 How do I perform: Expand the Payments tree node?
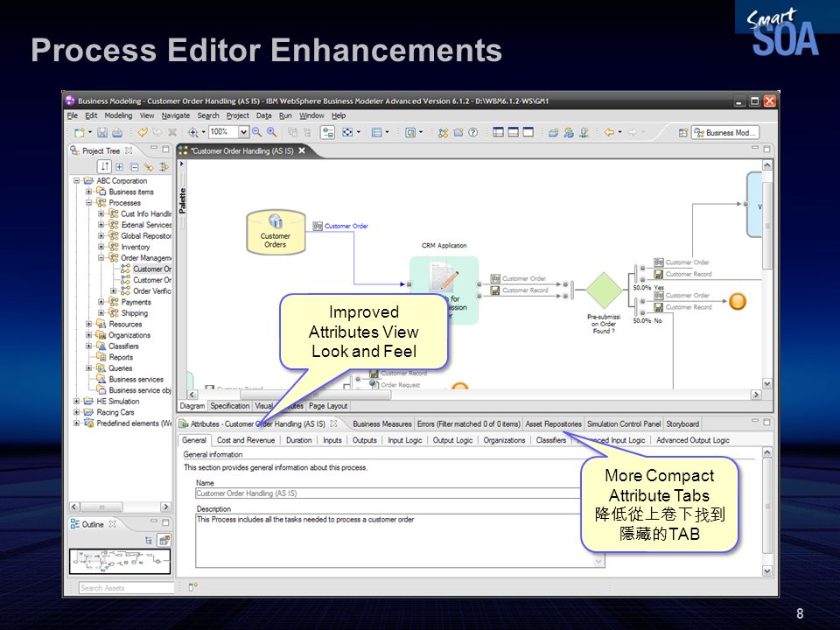101,302
